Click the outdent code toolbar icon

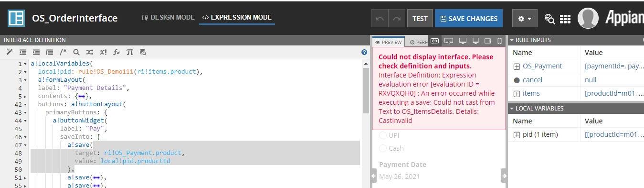tap(22, 52)
